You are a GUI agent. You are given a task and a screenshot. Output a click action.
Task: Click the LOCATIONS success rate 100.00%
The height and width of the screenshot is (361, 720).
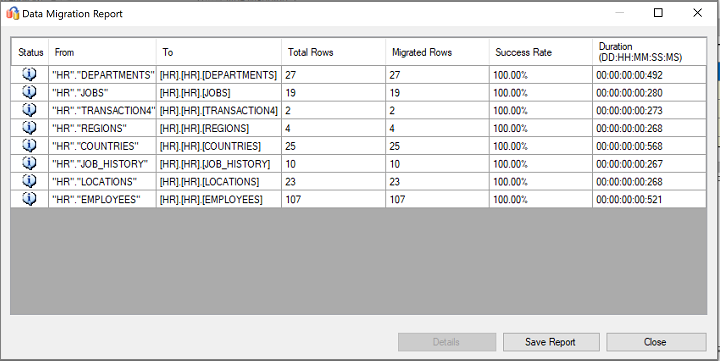click(x=541, y=182)
